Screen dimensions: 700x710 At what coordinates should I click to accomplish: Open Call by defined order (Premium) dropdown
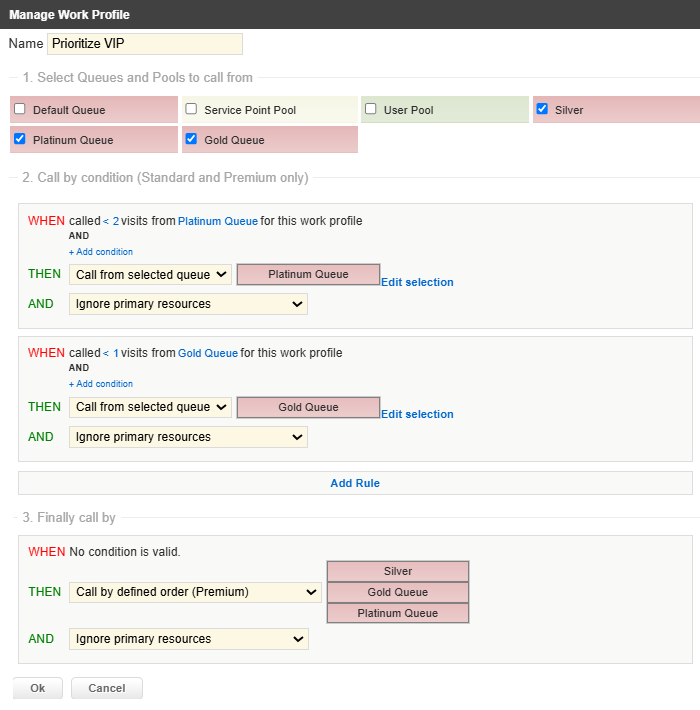195,592
